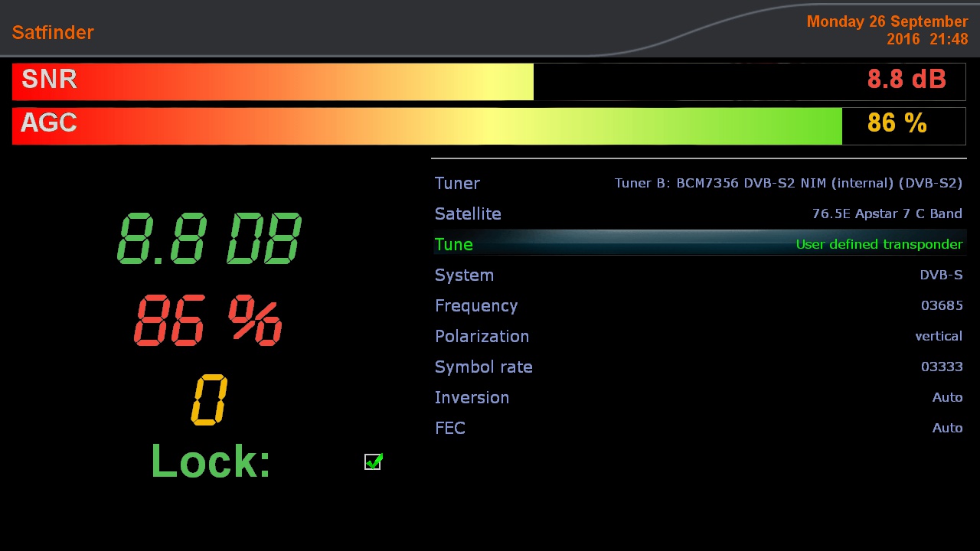
Task: Select the Tuner B BCM7356 tuner value
Action: point(788,183)
